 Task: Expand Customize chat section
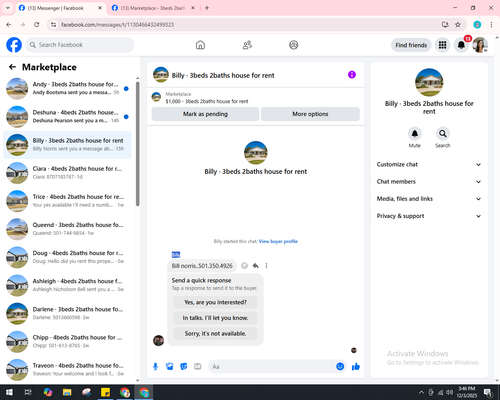[429, 164]
